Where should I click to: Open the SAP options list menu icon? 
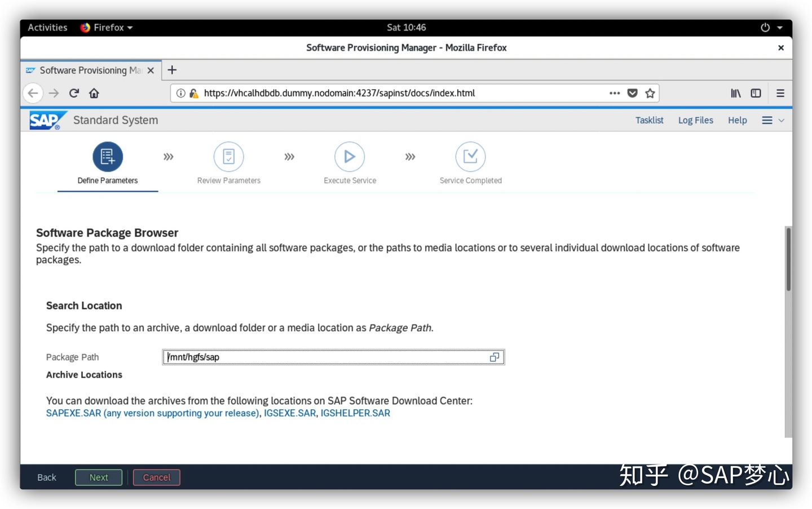(x=767, y=120)
